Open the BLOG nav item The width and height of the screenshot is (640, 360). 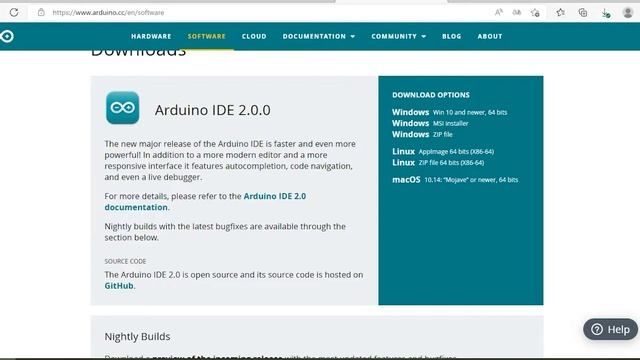tap(451, 36)
